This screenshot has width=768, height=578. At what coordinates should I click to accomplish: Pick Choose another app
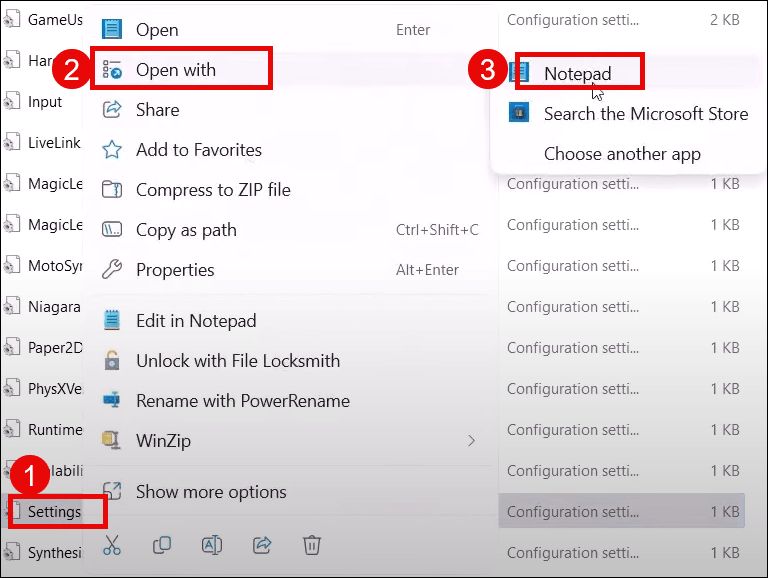pyautogui.click(x=621, y=154)
